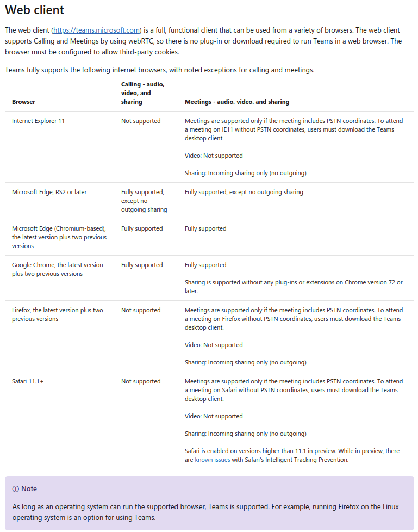Viewport: 418px width, 532px height.
Task: Click the Chrome version 72 sharing text
Action: point(294,287)
